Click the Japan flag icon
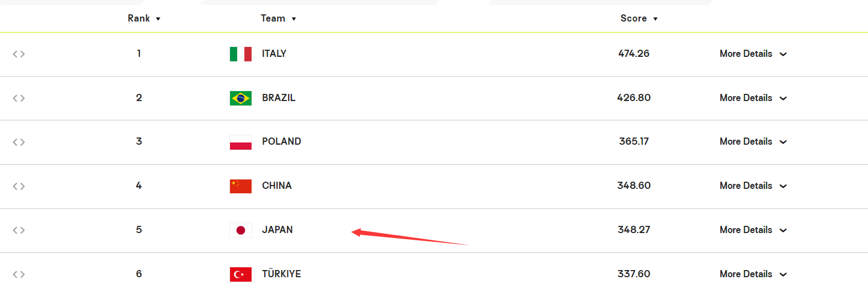This screenshot has width=868, height=296. pyautogui.click(x=240, y=230)
